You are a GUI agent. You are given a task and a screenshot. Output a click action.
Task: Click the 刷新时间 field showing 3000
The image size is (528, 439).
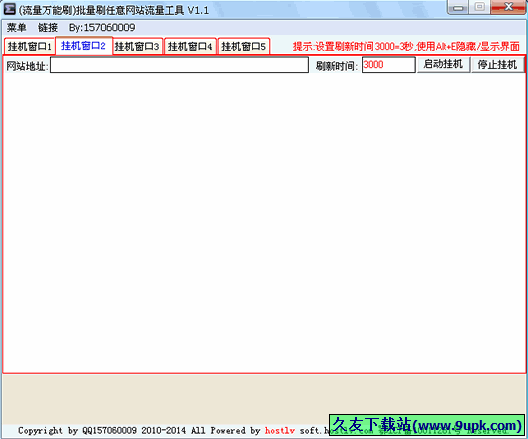click(x=389, y=65)
